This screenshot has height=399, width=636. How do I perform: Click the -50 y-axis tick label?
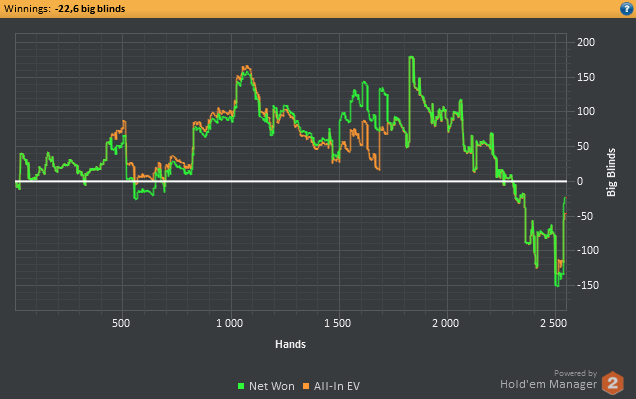click(585, 216)
